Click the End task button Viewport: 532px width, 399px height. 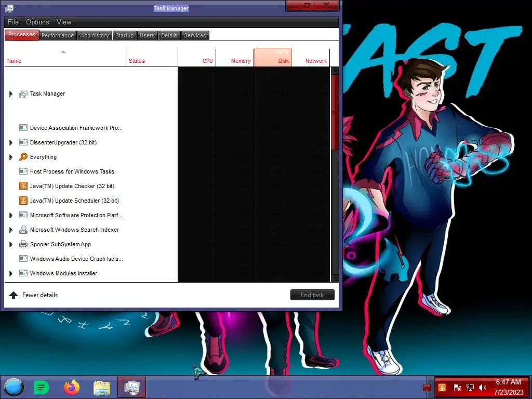(x=312, y=295)
